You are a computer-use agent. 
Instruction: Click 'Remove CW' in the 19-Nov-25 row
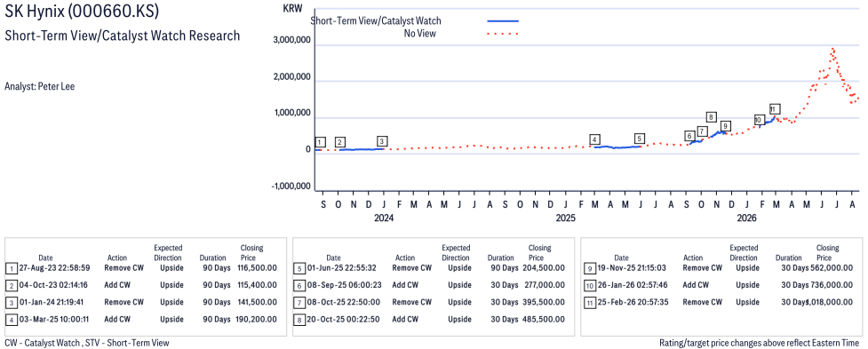coord(703,267)
